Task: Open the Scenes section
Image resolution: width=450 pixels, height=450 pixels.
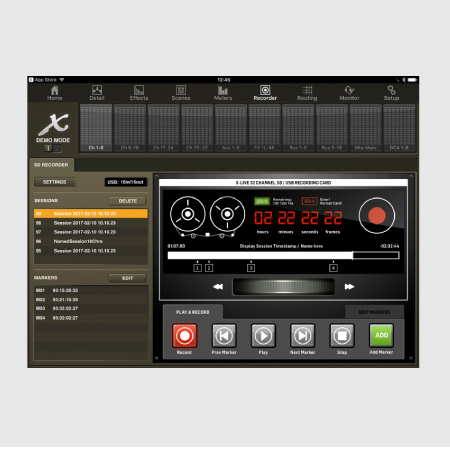Action: 181,93
